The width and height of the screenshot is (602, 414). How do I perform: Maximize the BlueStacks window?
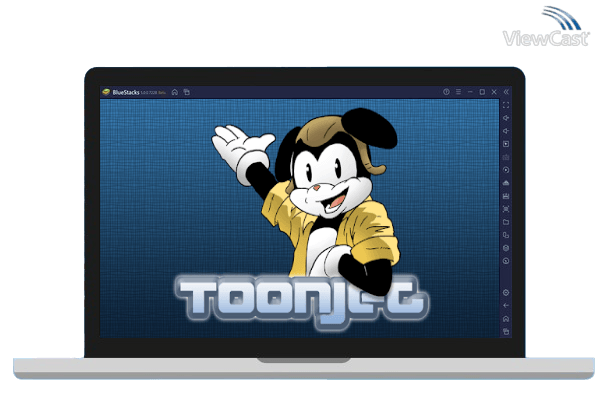click(482, 92)
